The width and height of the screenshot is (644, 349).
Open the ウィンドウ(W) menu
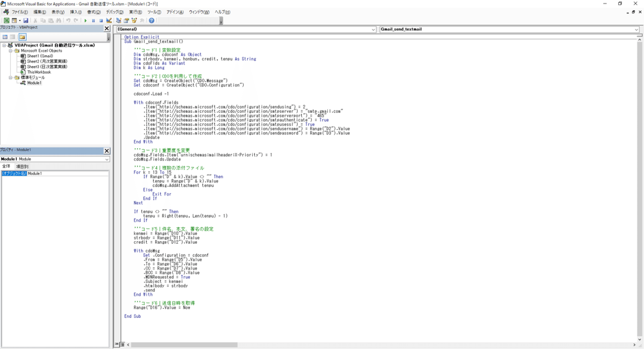click(200, 12)
